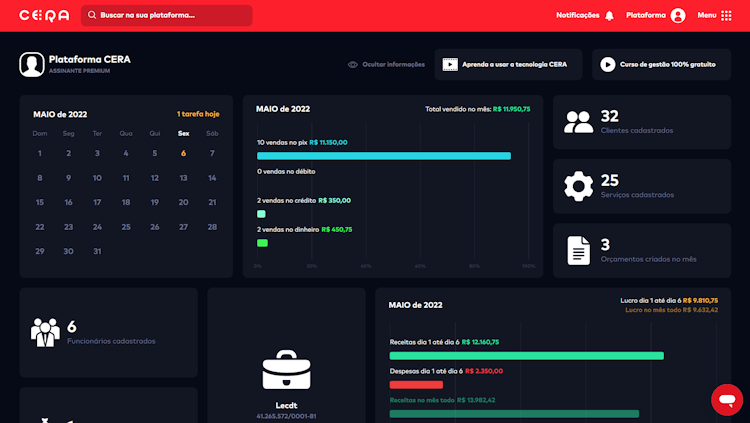This screenshot has width=750, height=423.
Task: Select day 20 in the calendar
Action: click(x=183, y=202)
